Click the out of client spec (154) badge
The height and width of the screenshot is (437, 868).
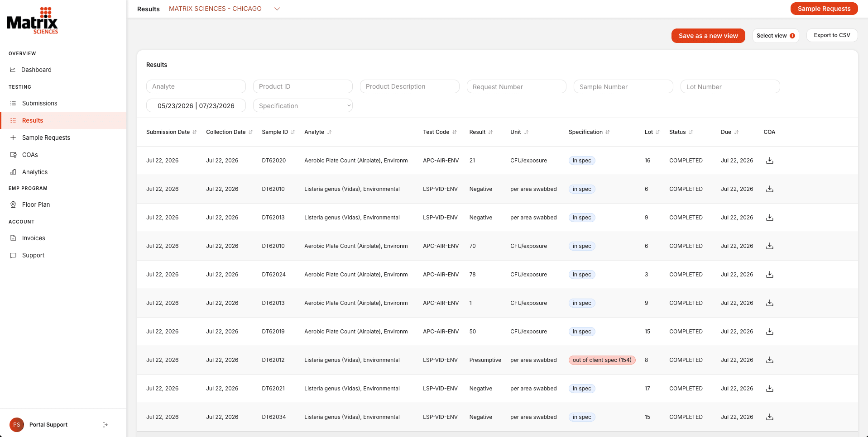click(602, 360)
